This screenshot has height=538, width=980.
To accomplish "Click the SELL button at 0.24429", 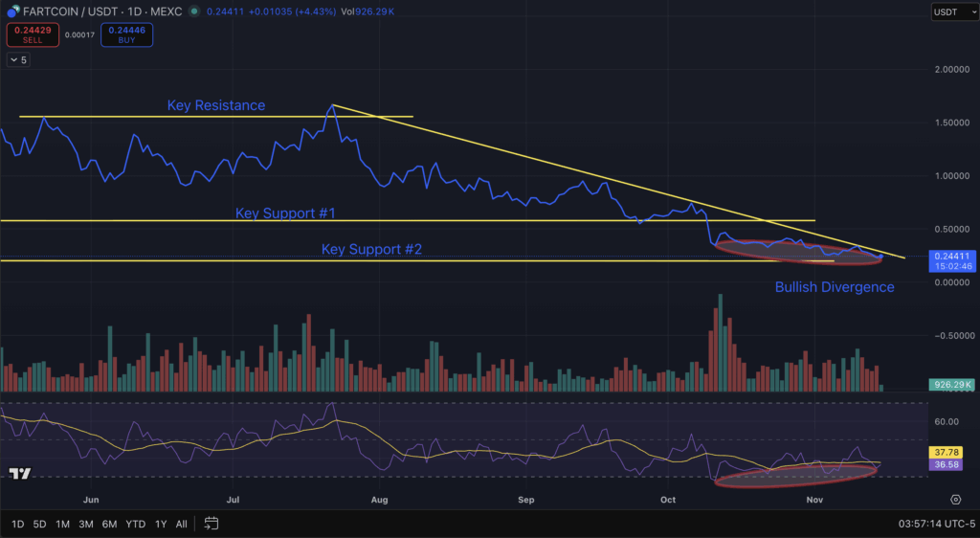I will tap(32, 35).
